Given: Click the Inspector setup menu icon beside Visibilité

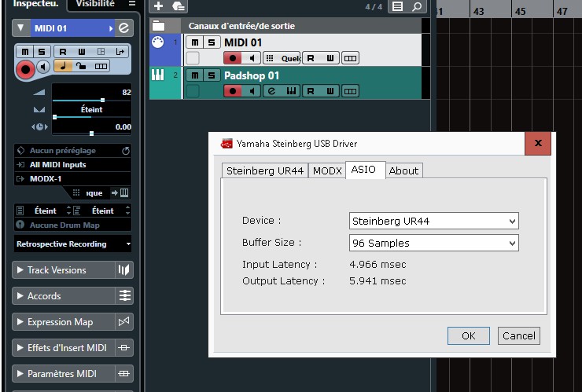Looking at the screenshot, I should 132,4.
